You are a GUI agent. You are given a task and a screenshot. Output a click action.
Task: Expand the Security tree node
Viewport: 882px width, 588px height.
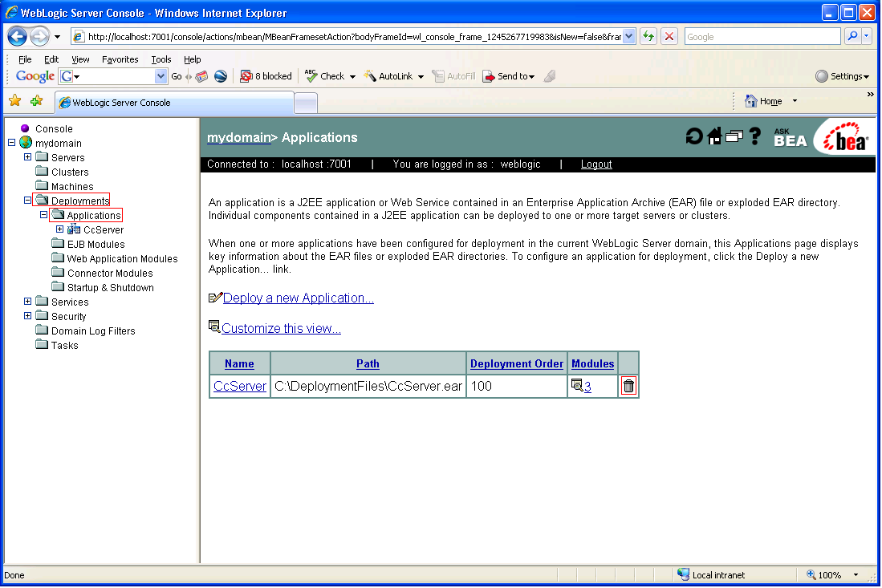[27, 316]
